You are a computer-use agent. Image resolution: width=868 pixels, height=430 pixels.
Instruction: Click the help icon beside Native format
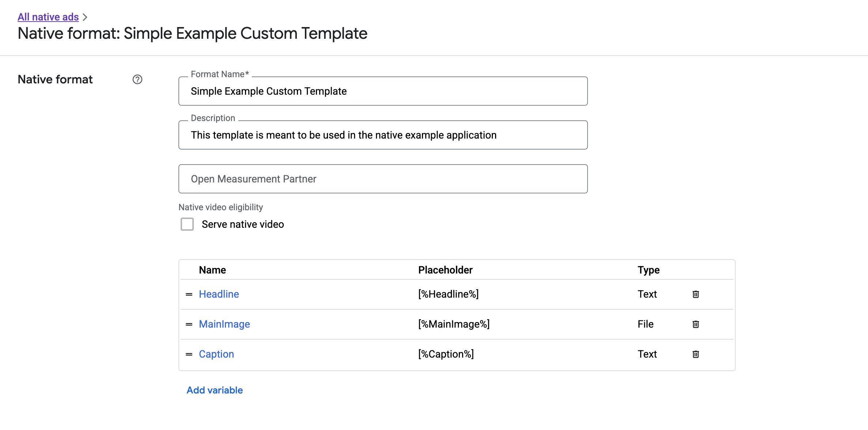click(x=137, y=79)
